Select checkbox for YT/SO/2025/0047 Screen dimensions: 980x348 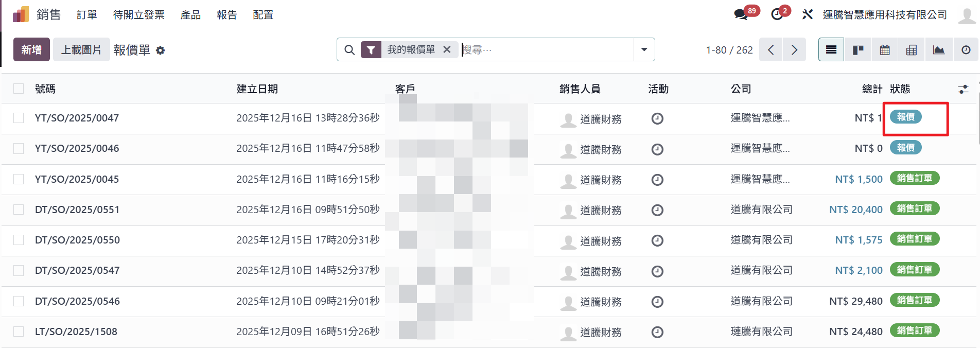(x=19, y=118)
